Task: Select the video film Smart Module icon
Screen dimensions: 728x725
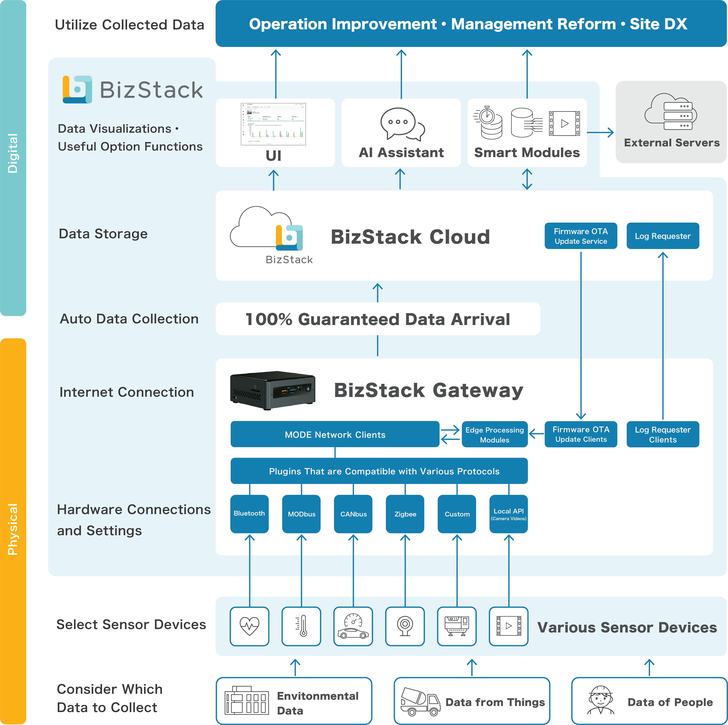Action: 564,123
